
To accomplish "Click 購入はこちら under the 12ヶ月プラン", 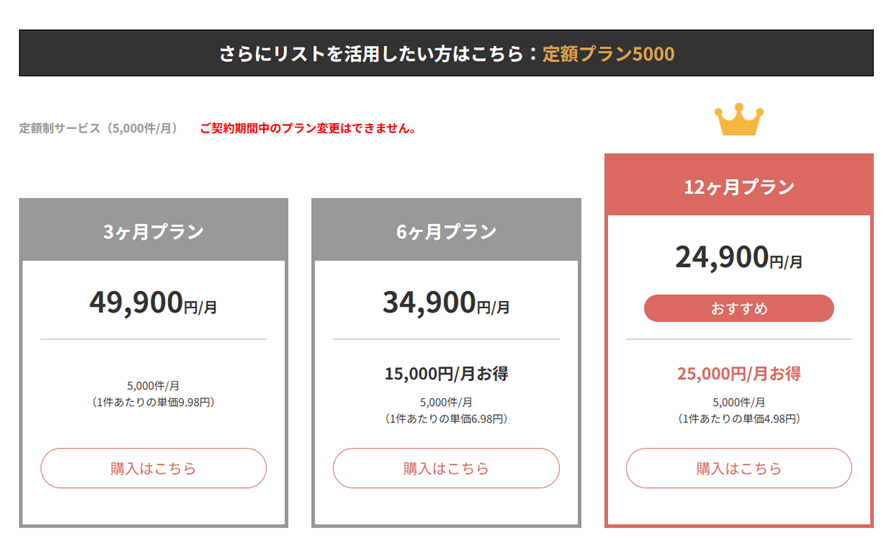I will [739, 468].
